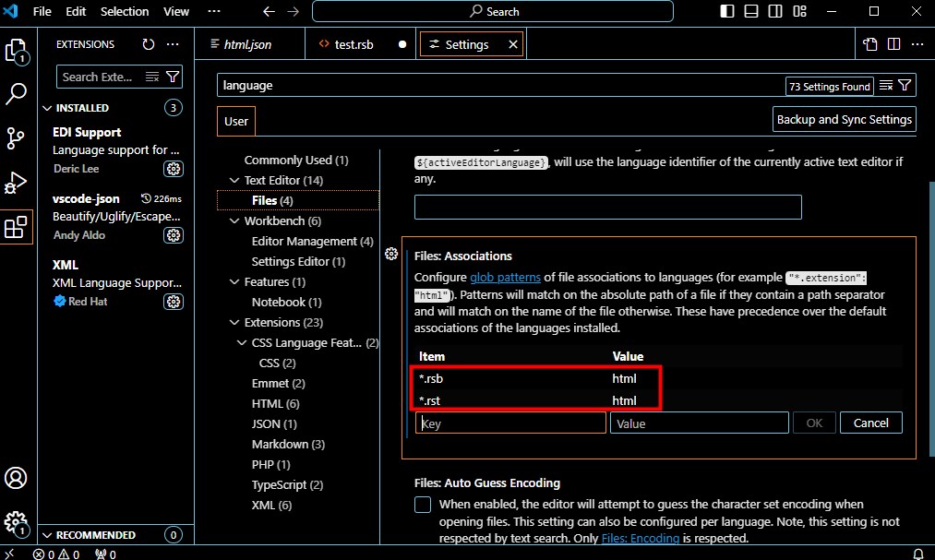
Task: Focus the Value input field
Action: tap(699, 423)
